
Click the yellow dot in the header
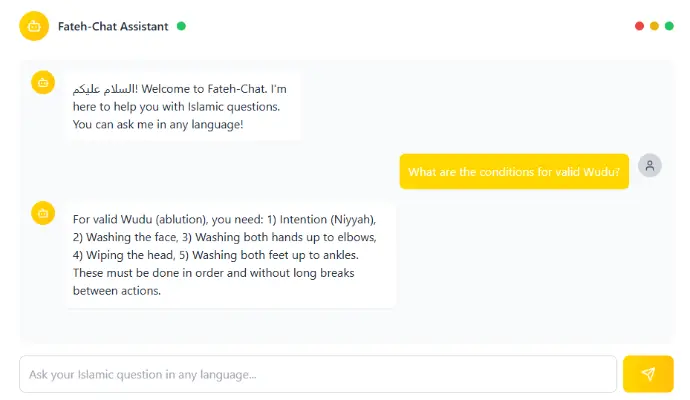(x=654, y=26)
